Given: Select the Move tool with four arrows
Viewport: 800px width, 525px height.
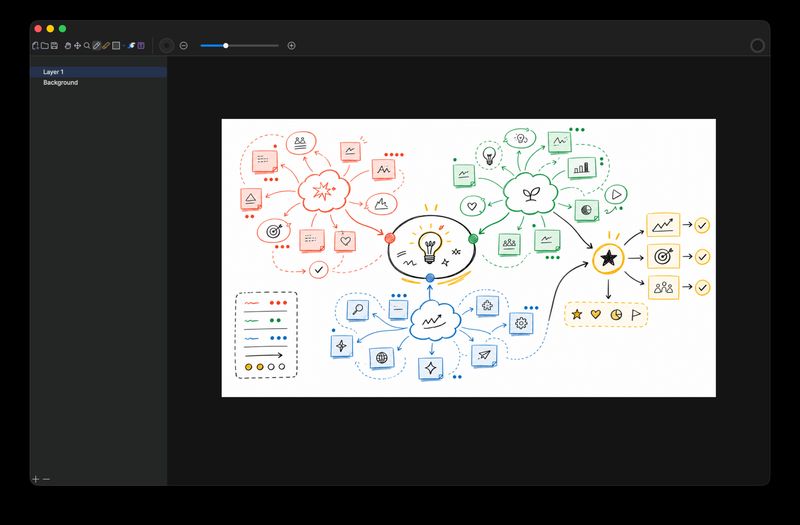Looking at the screenshot, I should [78, 45].
